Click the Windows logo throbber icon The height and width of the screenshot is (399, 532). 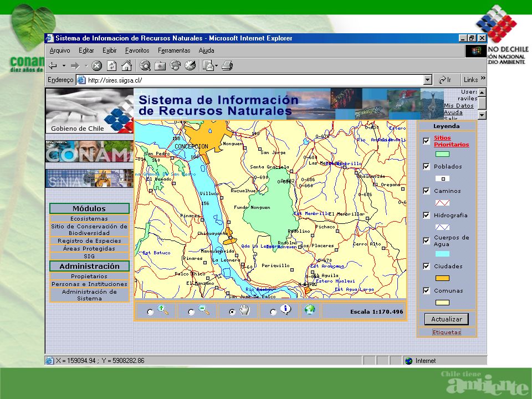(x=475, y=51)
